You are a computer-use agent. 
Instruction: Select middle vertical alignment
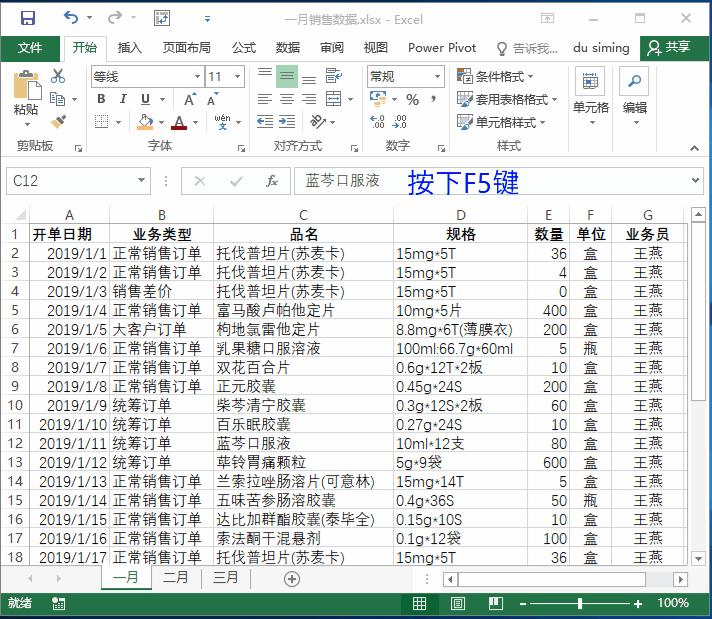287,76
